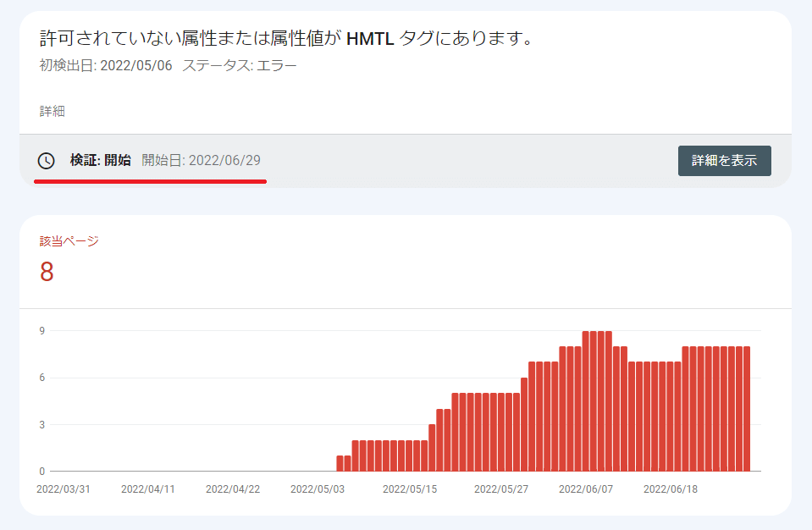The width and height of the screenshot is (812, 530).
Task: Select the 該当ページ label
Action: click(69, 241)
